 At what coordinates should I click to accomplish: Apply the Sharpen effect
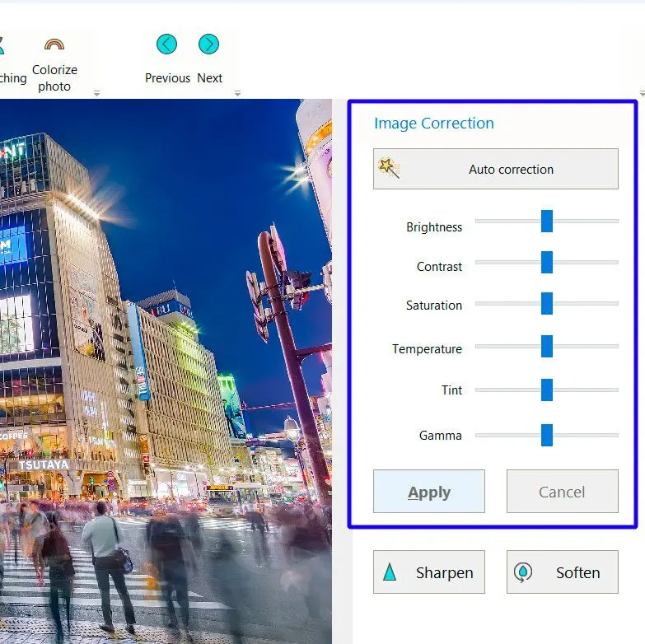(428, 572)
